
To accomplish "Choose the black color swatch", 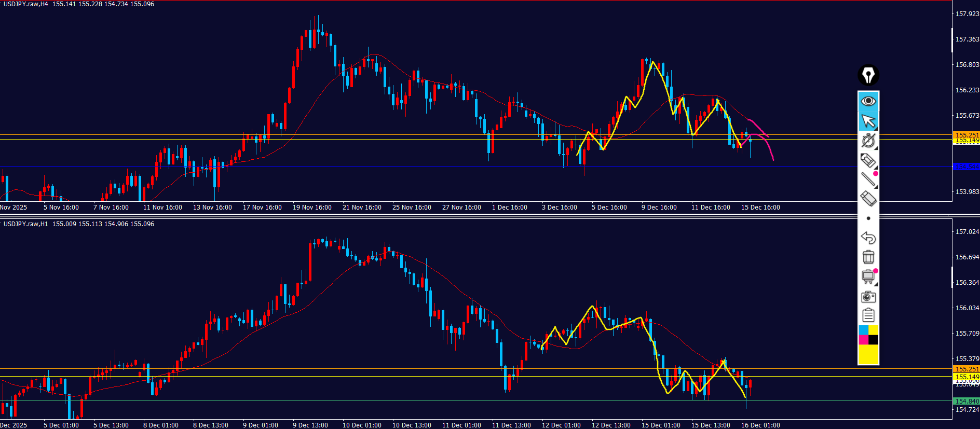I will coord(874,340).
